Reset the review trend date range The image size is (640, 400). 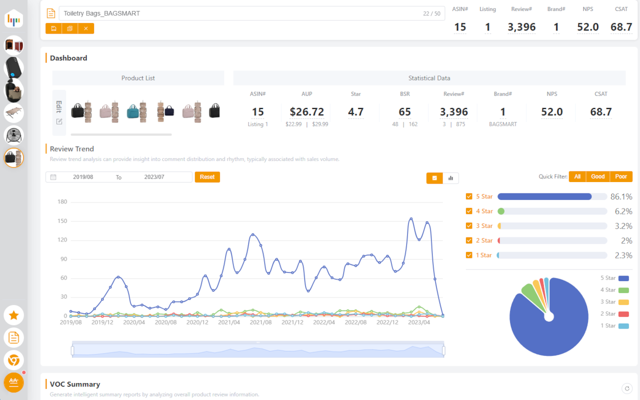tap(207, 177)
